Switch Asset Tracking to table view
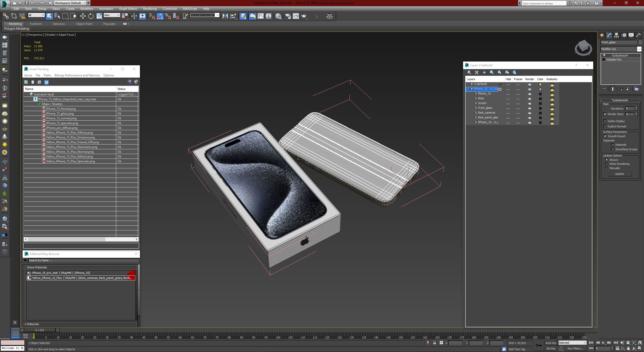The height and width of the screenshot is (352, 644). 46,82
